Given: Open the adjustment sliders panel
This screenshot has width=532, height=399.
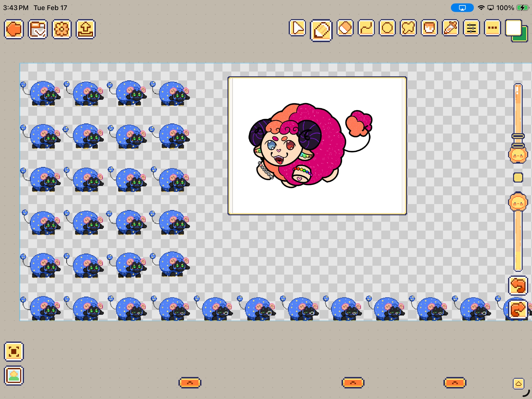Looking at the screenshot, I should 471,28.
